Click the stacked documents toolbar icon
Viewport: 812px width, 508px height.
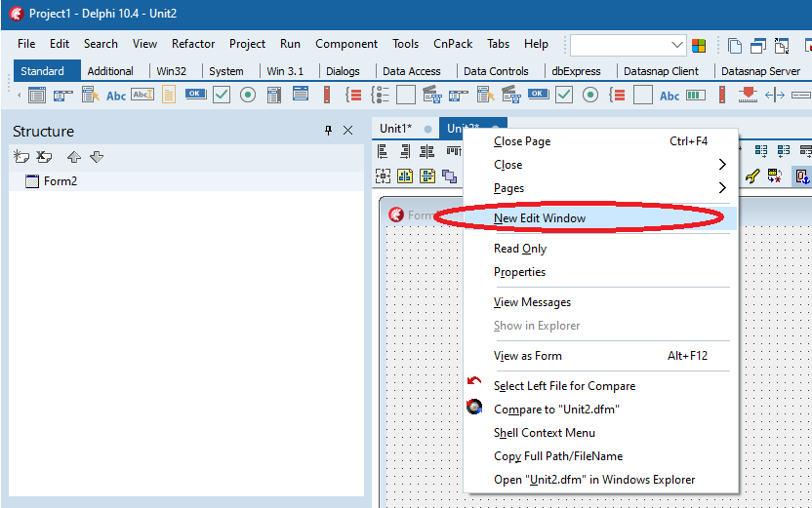pyautogui.click(x=735, y=46)
